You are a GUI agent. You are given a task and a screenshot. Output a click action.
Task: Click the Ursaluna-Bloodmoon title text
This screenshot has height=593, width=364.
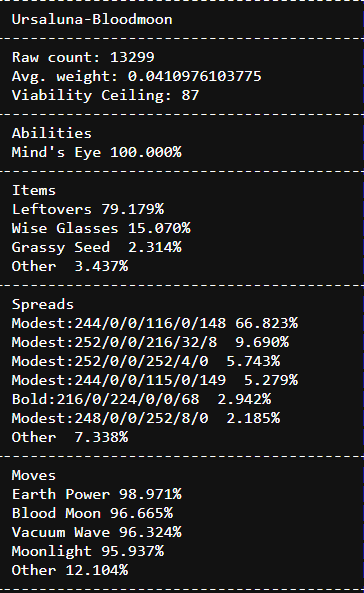pos(92,19)
